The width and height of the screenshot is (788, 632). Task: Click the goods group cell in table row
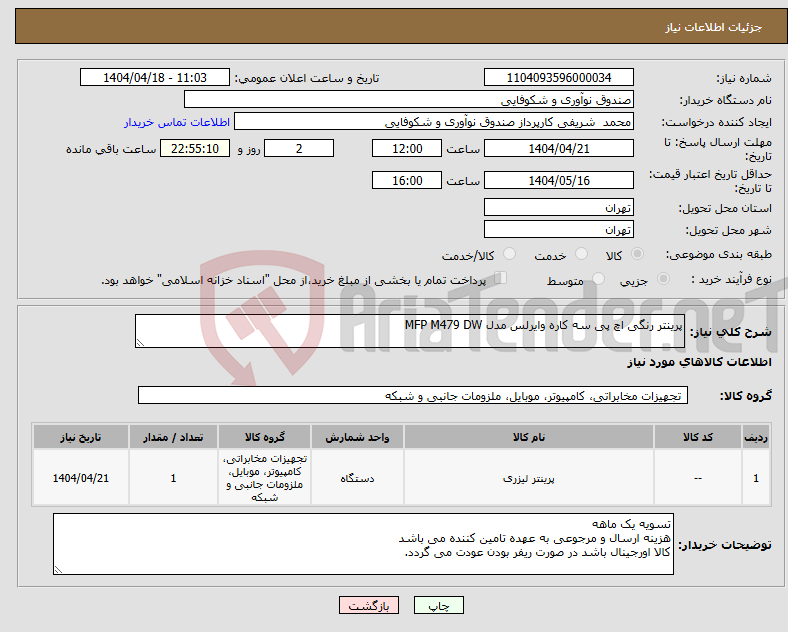(x=264, y=478)
